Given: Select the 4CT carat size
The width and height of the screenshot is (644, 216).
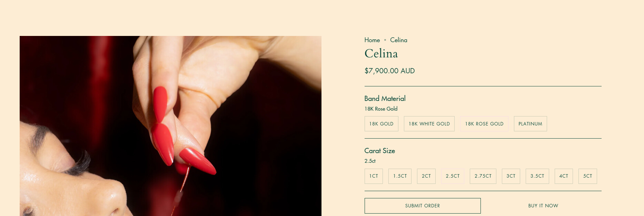Looking at the screenshot, I should tap(564, 176).
